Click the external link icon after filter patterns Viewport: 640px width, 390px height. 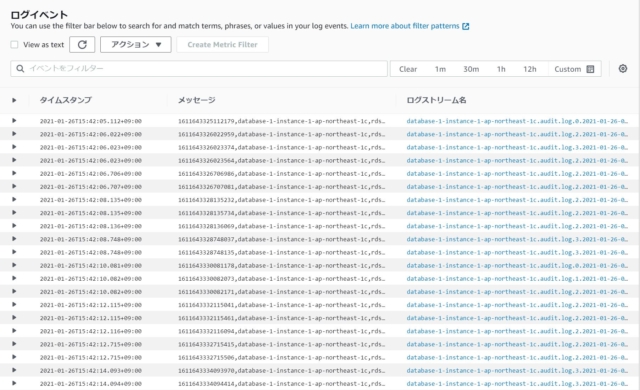(465, 26)
